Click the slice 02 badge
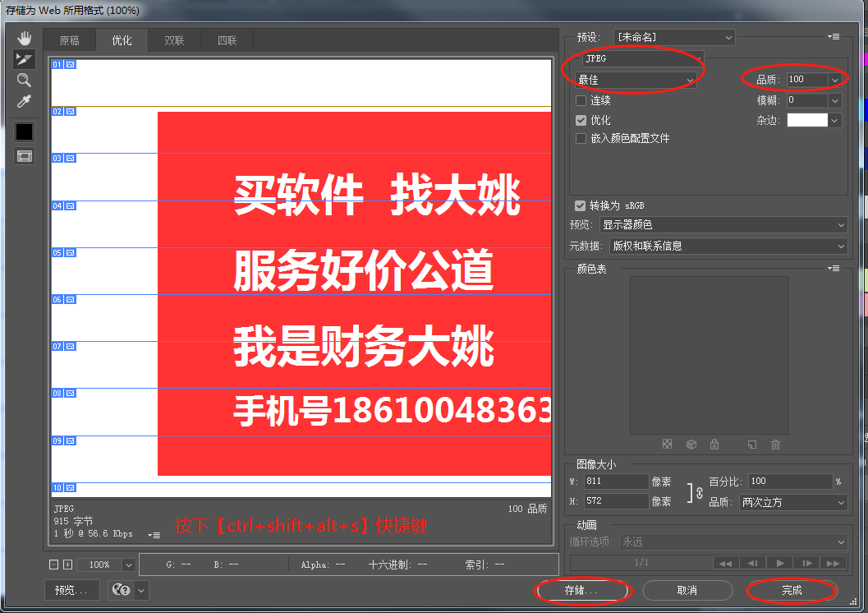This screenshot has width=868, height=613. click(x=64, y=111)
